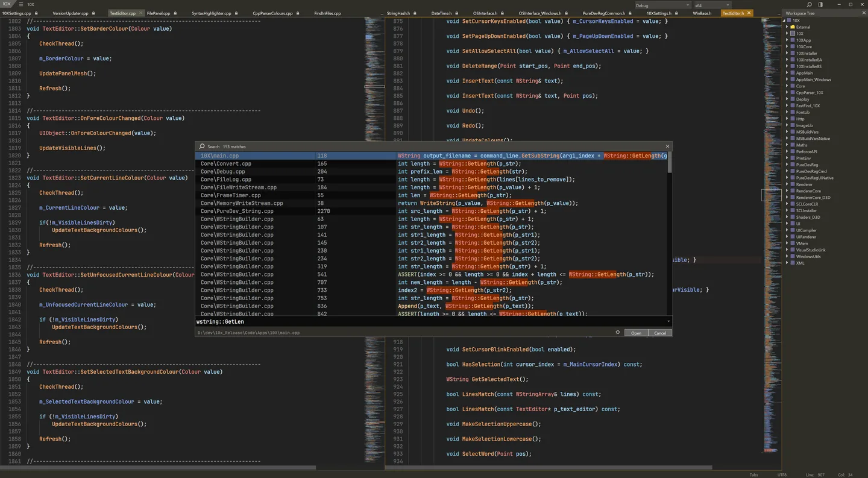This screenshot has height=478, width=868.
Task: Click the Cancel button in Search dialog
Action: click(660, 333)
